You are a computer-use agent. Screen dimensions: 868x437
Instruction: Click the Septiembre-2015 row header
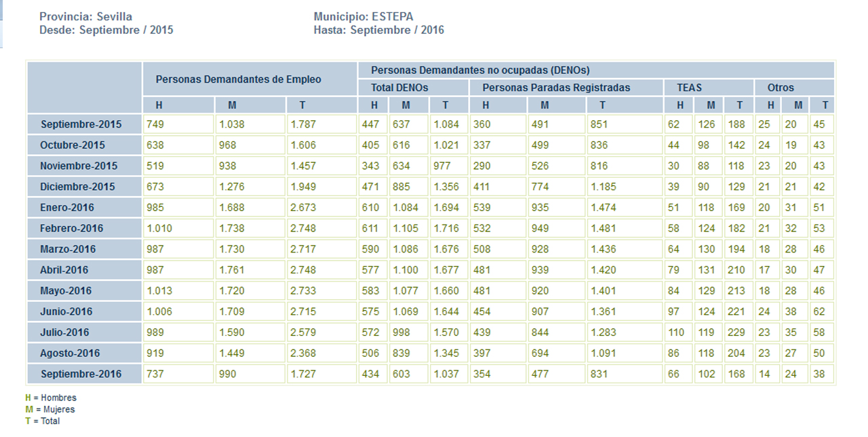[81, 124]
